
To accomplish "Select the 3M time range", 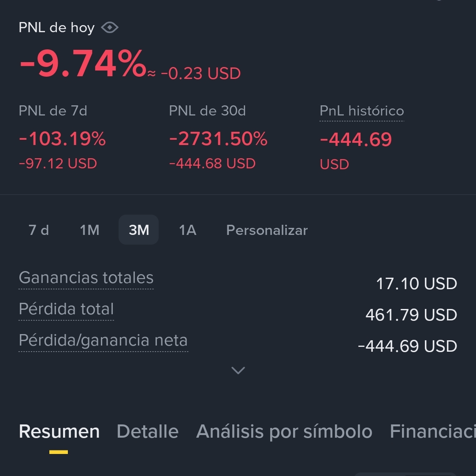I will click(x=139, y=230).
